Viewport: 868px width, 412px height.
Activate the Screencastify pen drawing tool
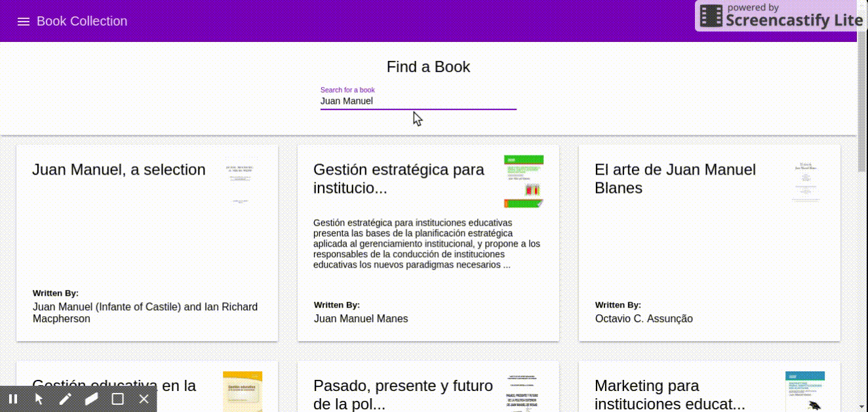point(66,399)
